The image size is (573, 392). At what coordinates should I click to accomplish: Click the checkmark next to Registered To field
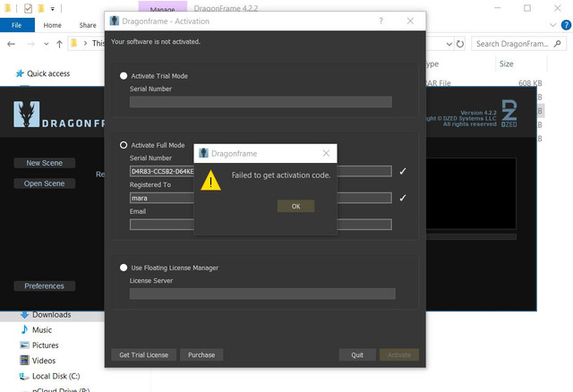tap(403, 198)
